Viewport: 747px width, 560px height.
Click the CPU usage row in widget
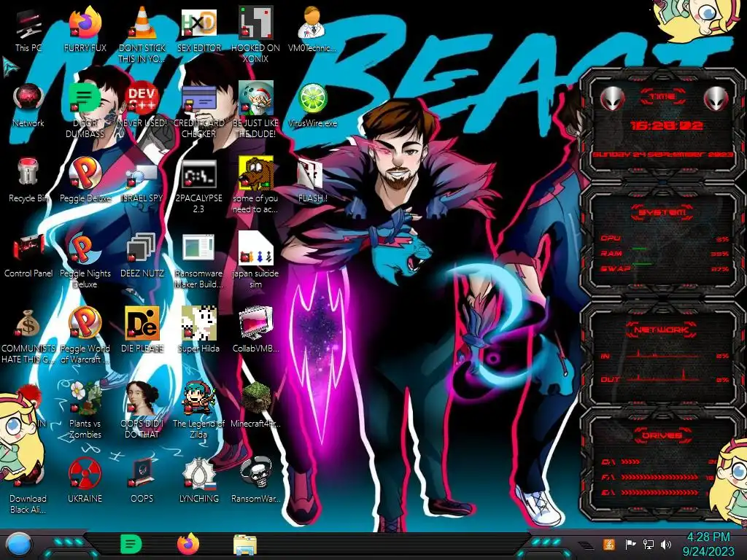point(665,238)
